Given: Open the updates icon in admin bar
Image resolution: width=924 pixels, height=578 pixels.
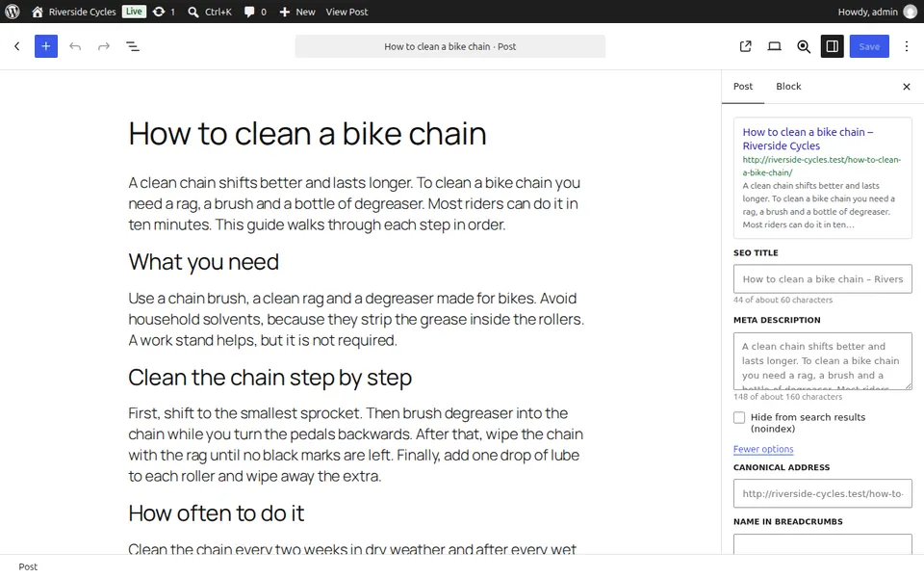Looking at the screenshot, I should pyautogui.click(x=164, y=12).
